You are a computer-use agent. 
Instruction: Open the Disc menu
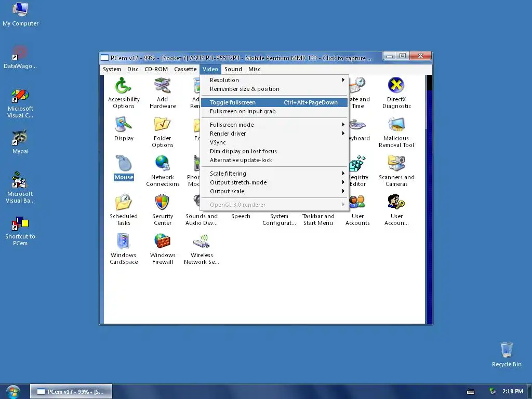click(x=132, y=69)
